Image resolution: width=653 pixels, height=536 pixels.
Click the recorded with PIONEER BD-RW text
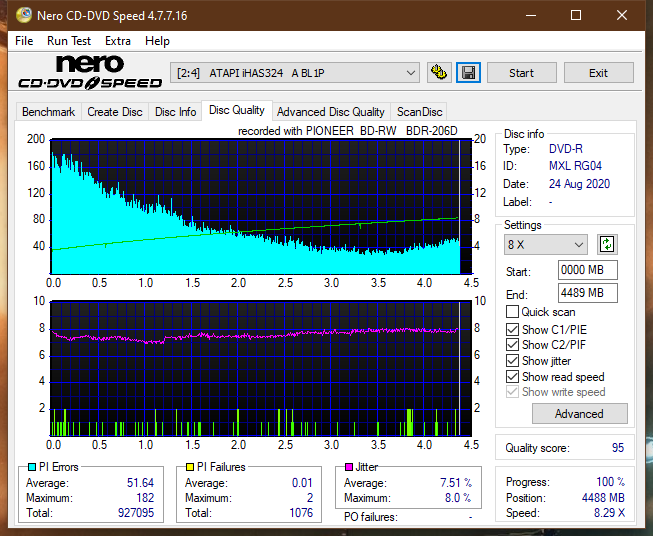tap(348, 131)
